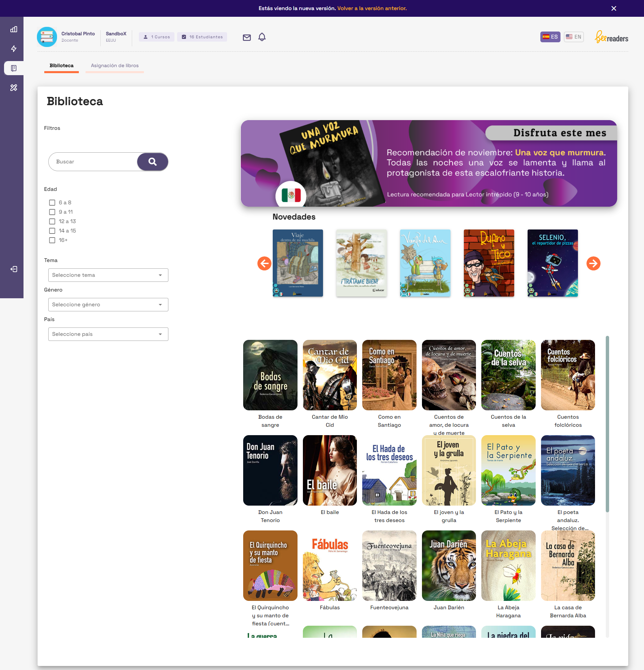Click the search magnifier button
The image size is (644, 670).
pos(153,162)
